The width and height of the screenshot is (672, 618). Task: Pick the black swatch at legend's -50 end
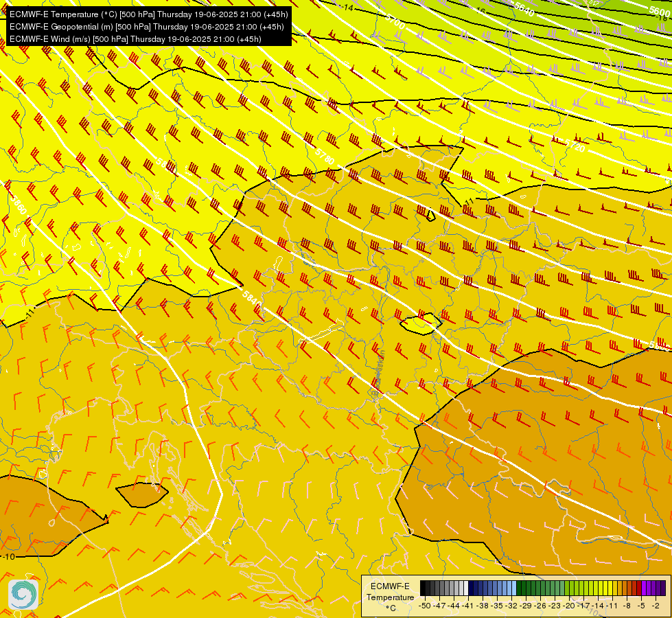point(423,588)
